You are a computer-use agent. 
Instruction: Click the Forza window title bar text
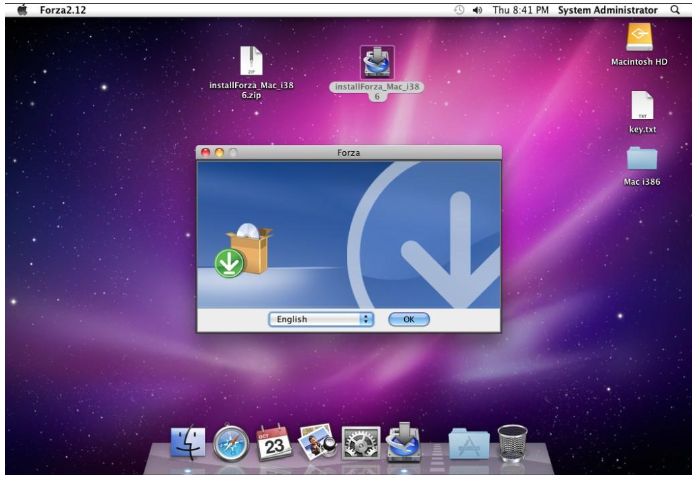[348, 153]
